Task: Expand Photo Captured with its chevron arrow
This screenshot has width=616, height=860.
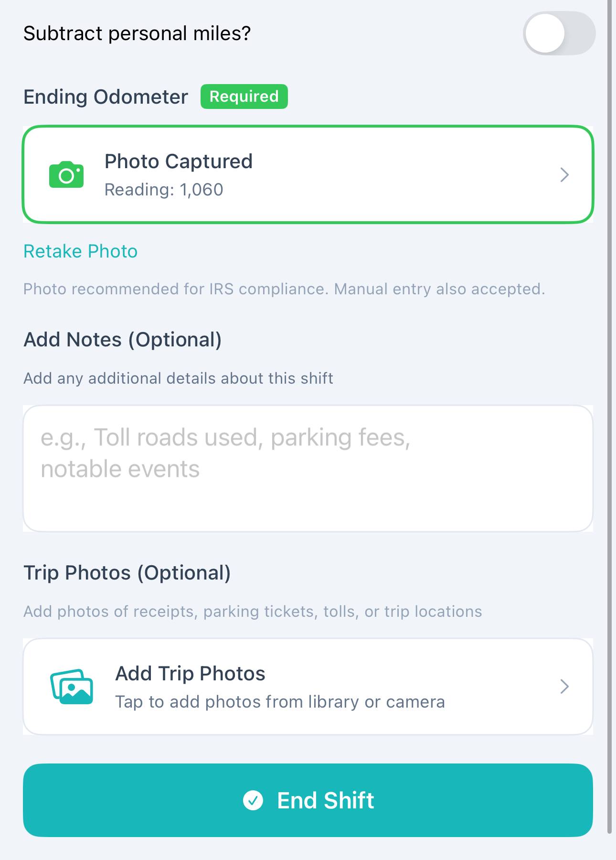Action: coord(564,175)
